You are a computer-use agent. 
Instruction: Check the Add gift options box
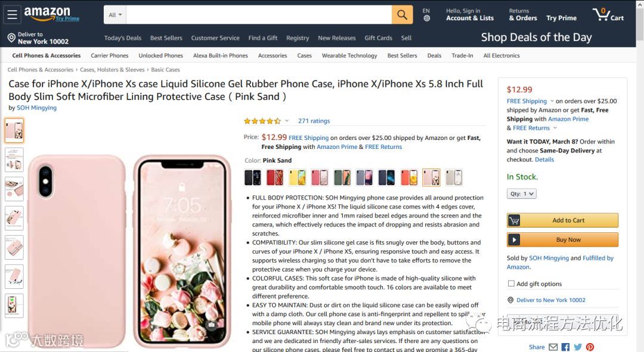point(511,284)
